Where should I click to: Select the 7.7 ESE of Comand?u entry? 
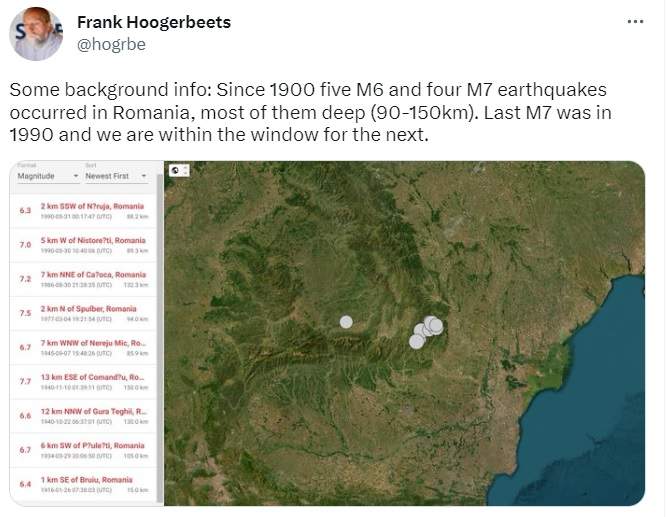point(83,382)
